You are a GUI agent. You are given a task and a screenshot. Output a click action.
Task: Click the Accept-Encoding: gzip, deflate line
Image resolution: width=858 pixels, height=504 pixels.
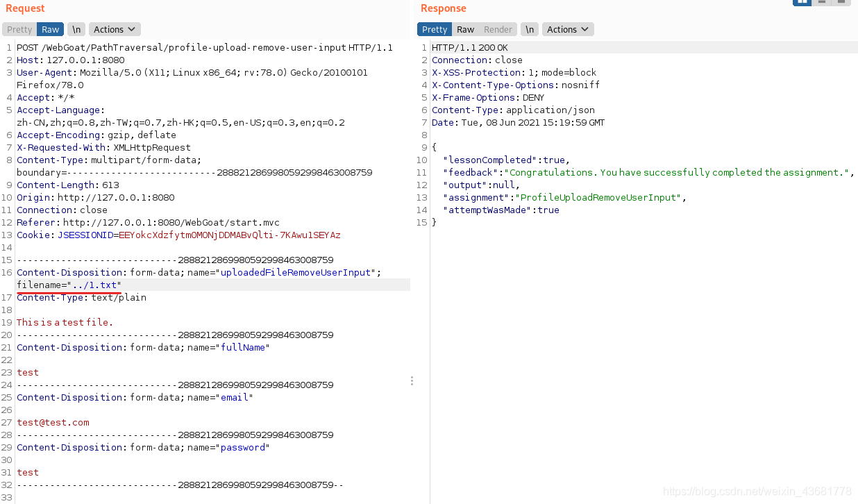(96, 135)
